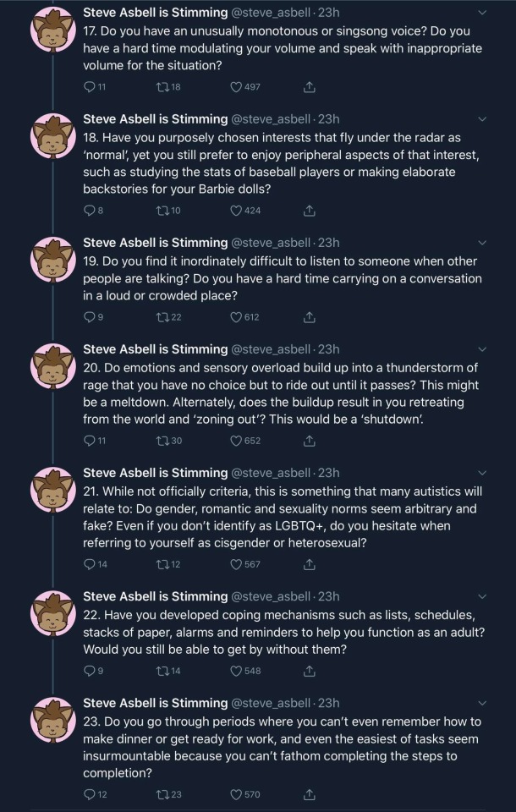The width and height of the screenshot is (516, 812).
Task: Like tweet 21 about gender norms
Action: pyautogui.click(x=237, y=564)
